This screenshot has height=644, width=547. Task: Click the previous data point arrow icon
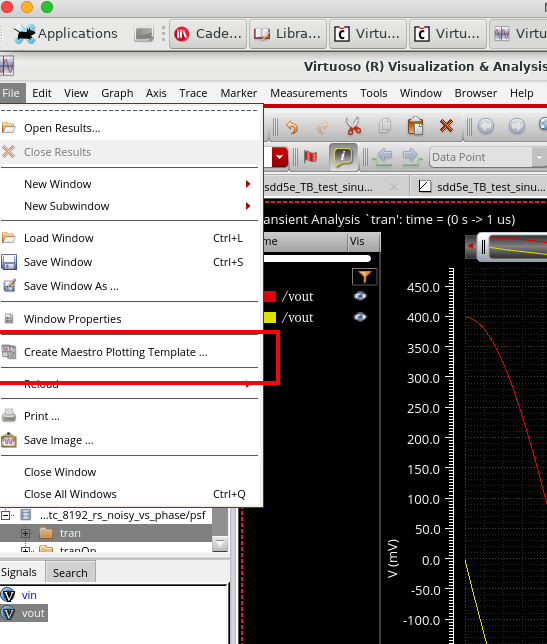[x=382, y=157]
